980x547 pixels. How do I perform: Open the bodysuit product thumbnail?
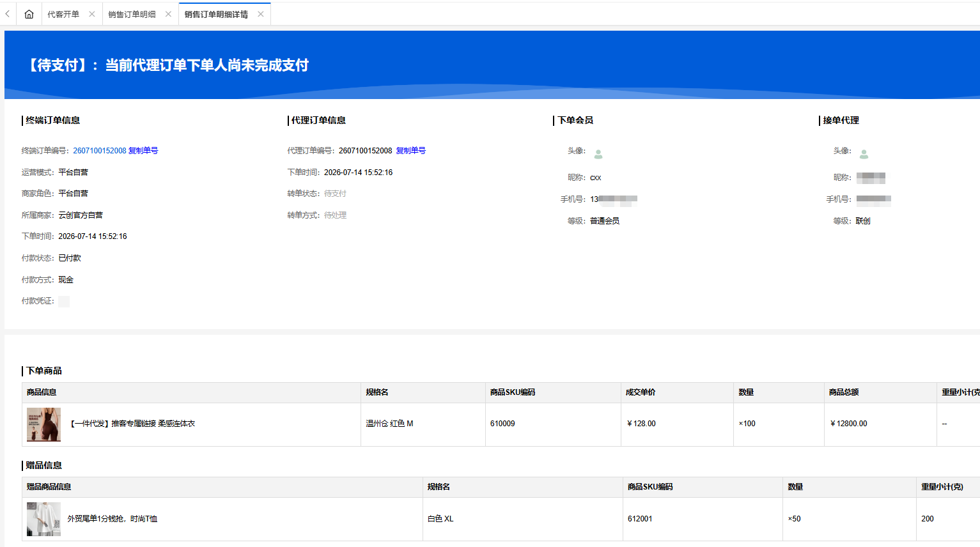43,424
